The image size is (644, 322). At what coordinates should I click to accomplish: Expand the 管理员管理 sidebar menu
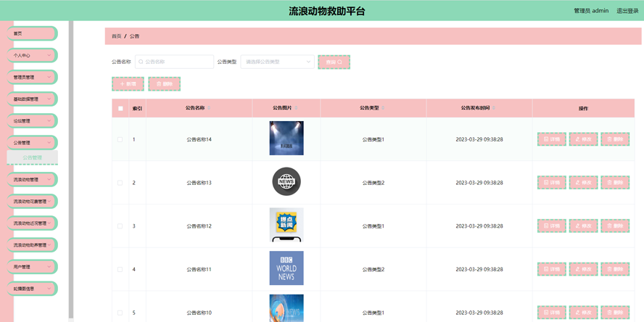[33, 77]
